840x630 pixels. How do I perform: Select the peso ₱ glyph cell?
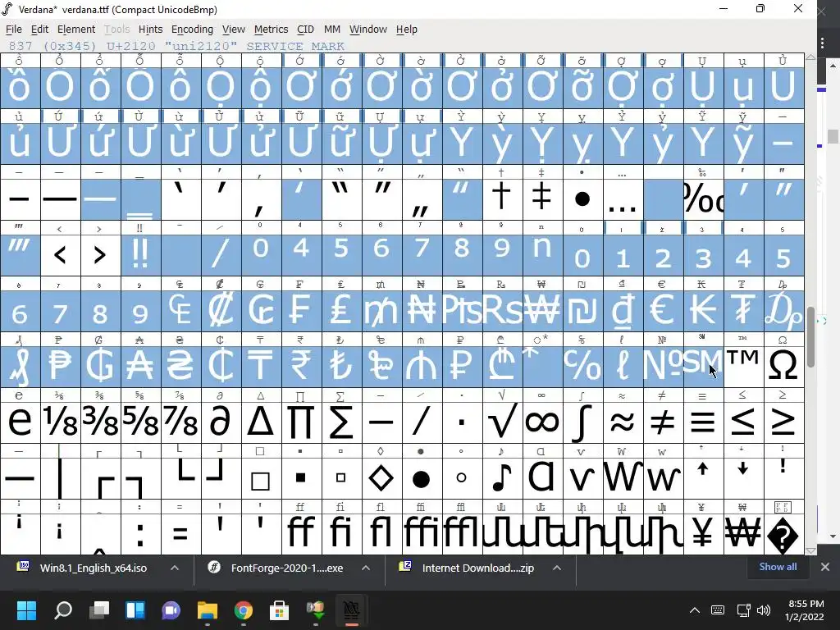60,366
